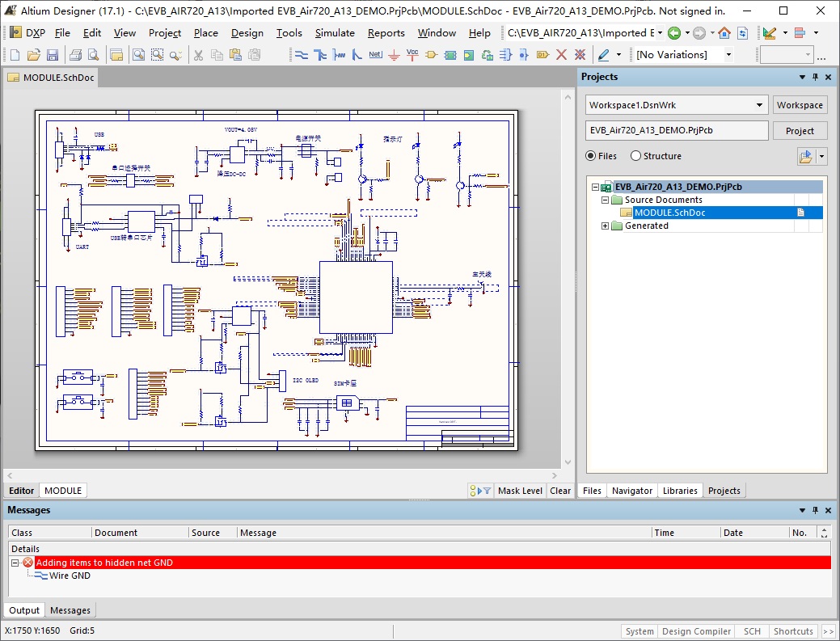Open the document path dropdown
This screenshot has height=641, width=840.
tap(660, 33)
